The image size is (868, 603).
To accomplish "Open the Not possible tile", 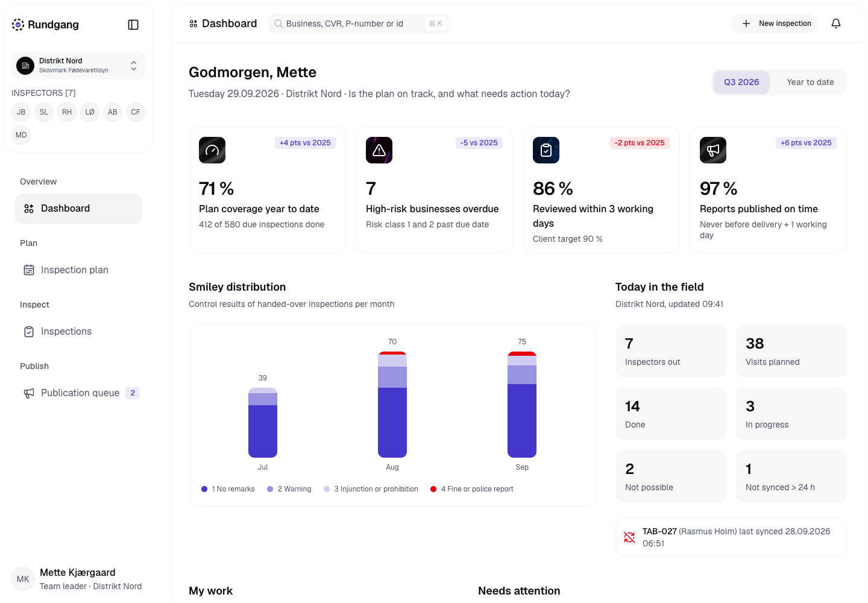I will (671, 476).
